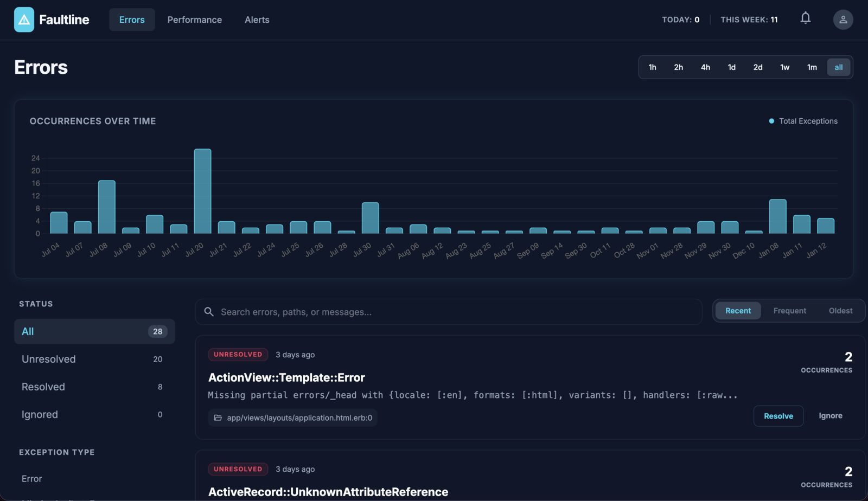
Task: Toggle the Total Exceptions legend indicator
Action: [773, 121]
